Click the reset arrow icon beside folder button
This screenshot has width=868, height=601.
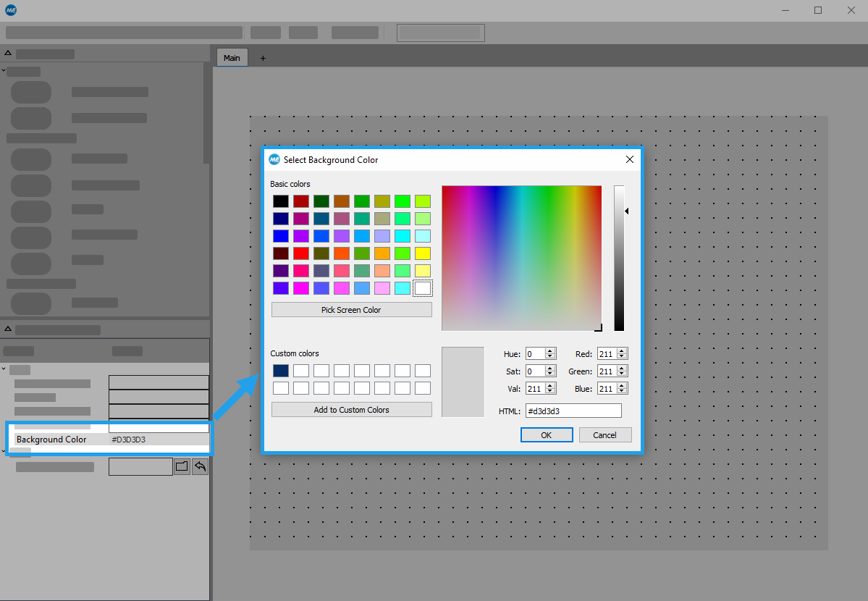200,466
